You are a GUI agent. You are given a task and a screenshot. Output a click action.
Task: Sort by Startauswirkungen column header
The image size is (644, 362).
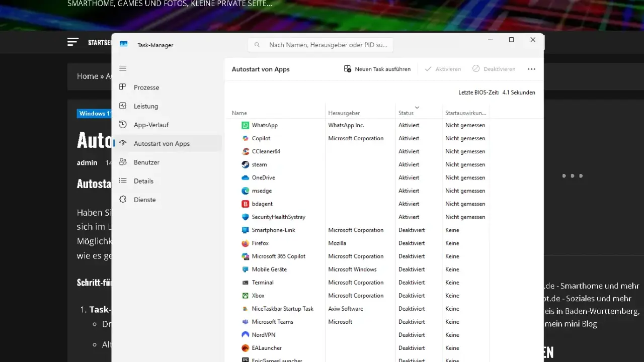(465, 113)
